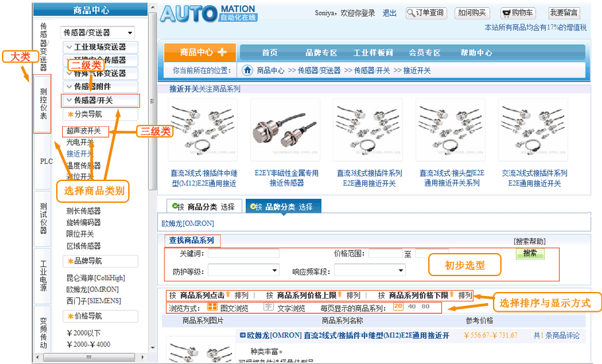Select 图文浏览 grid view icon
Image resolution: width=602 pixels, height=364 pixels.
pyautogui.click(x=212, y=307)
